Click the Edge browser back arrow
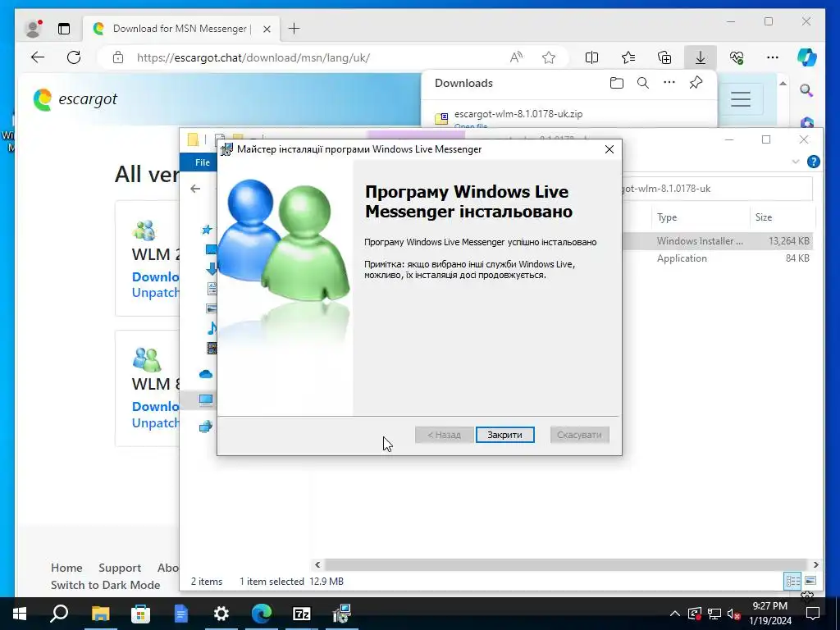The image size is (840, 630). [38, 57]
